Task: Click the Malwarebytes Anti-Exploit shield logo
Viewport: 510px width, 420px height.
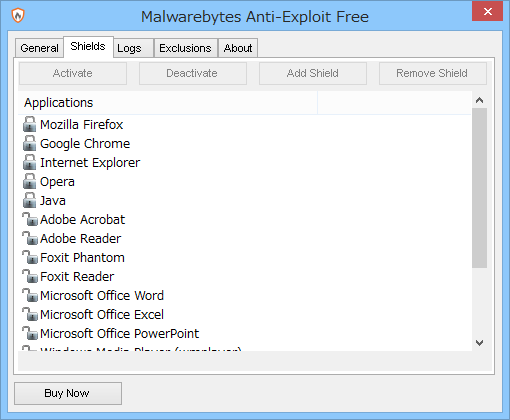Action: point(18,15)
